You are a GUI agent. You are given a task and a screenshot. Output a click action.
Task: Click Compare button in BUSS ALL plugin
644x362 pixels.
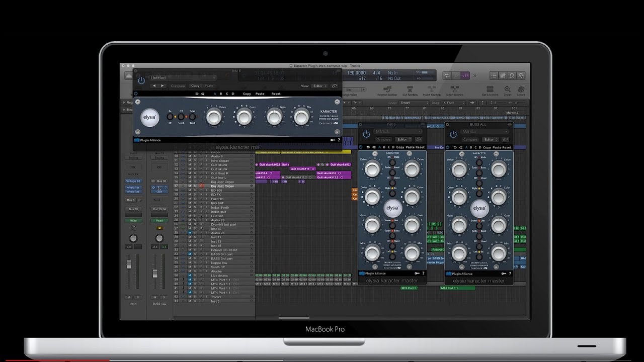coord(470,139)
